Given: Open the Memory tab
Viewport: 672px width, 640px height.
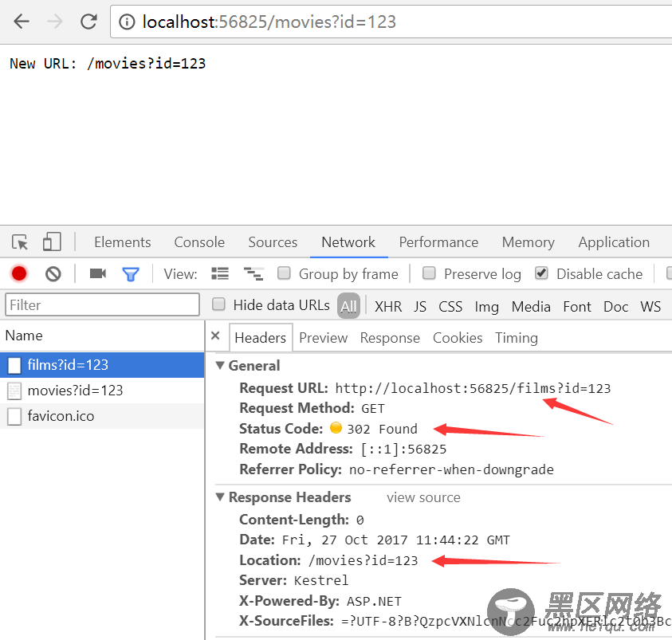Looking at the screenshot, I should click(528, 242).
